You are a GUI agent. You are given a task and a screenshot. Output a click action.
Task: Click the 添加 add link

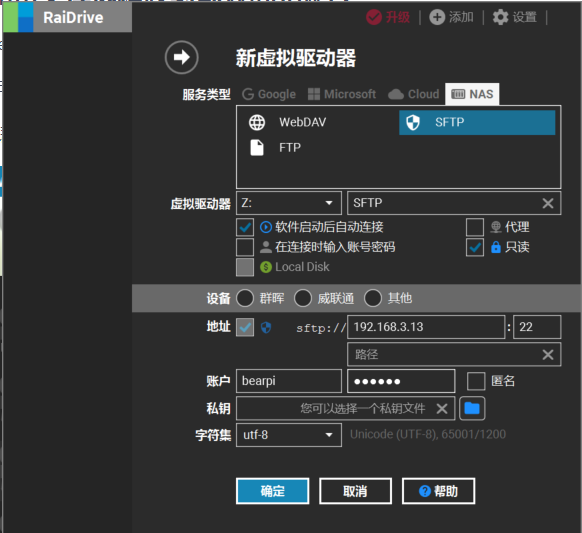click(461, 17)
